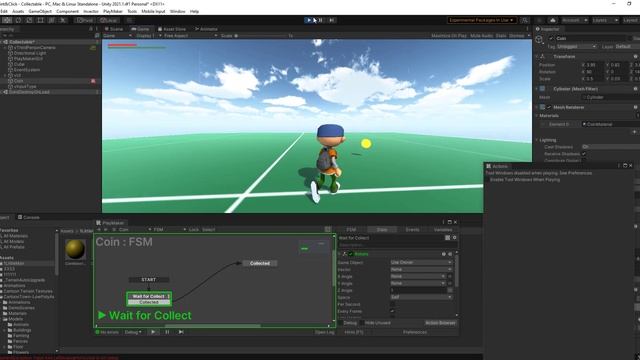Open PlayMaker Preferences button
This screenshot has height=360, width=640.
click(415, 332)
